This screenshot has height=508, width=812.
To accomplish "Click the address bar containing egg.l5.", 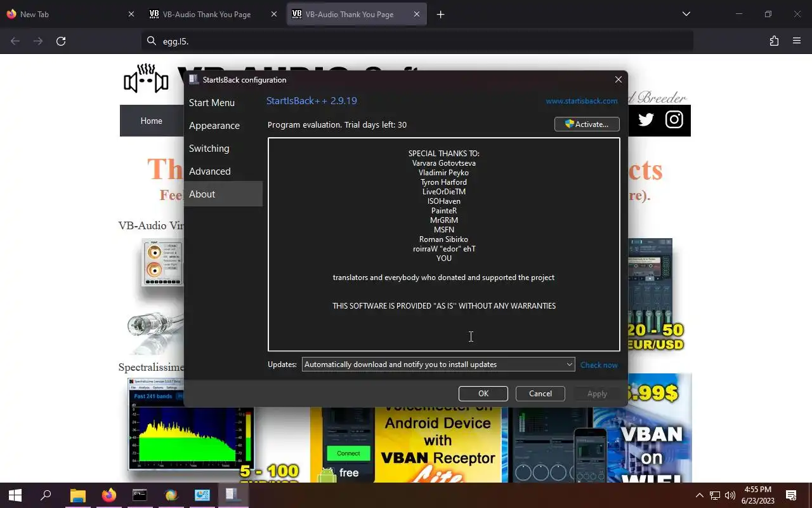I will click(x=417, y=41).
